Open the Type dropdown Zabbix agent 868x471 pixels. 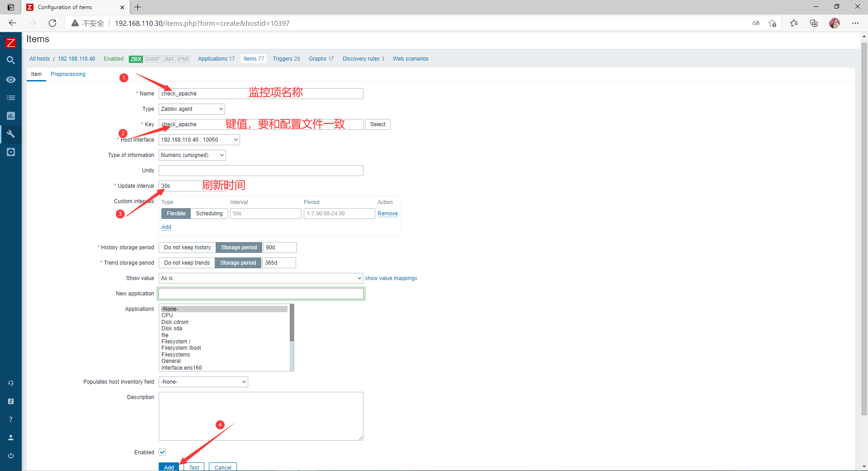192,109
